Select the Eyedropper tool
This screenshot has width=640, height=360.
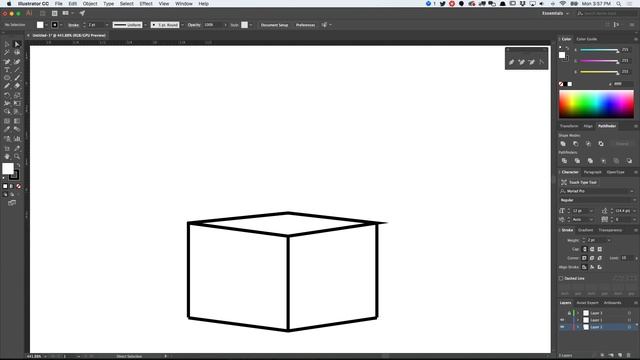point(7,129)
